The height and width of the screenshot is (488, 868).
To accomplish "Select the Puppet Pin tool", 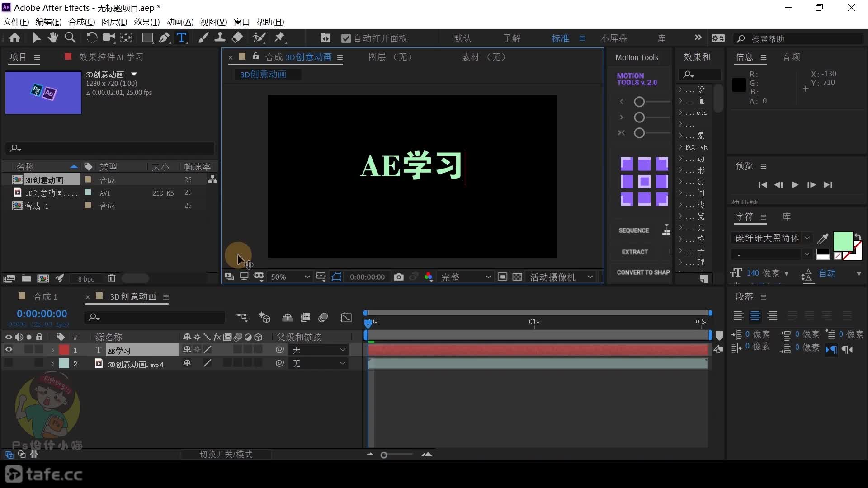I will pyautogui.click(x=280, y=38).
